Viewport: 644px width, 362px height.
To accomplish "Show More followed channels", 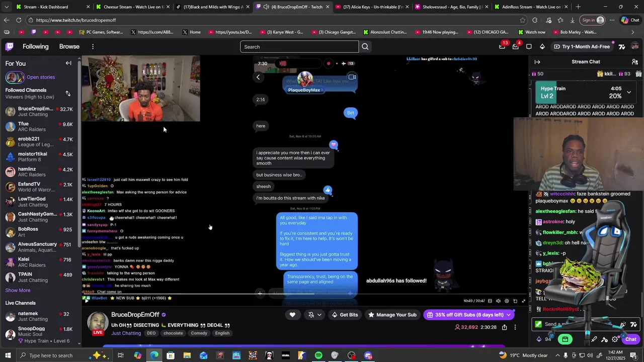I will pyautogui.click(x=18, y=291).
